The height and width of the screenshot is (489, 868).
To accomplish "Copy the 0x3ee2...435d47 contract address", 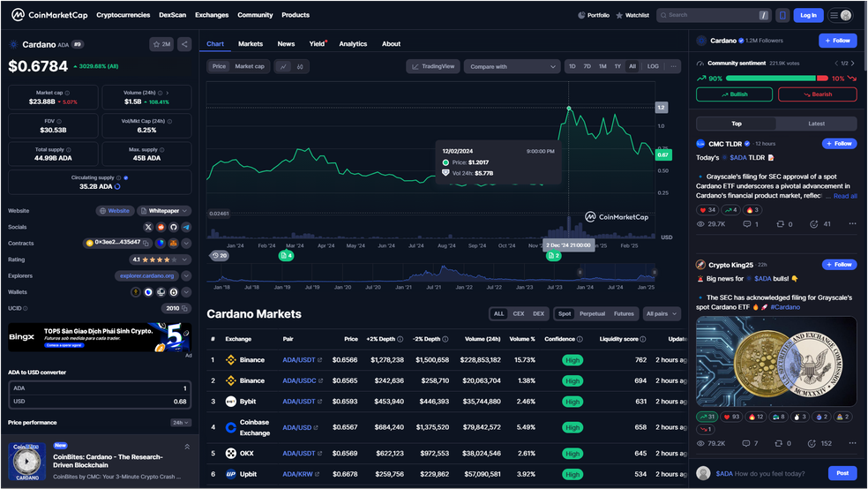I will click(x=146, y=243).
